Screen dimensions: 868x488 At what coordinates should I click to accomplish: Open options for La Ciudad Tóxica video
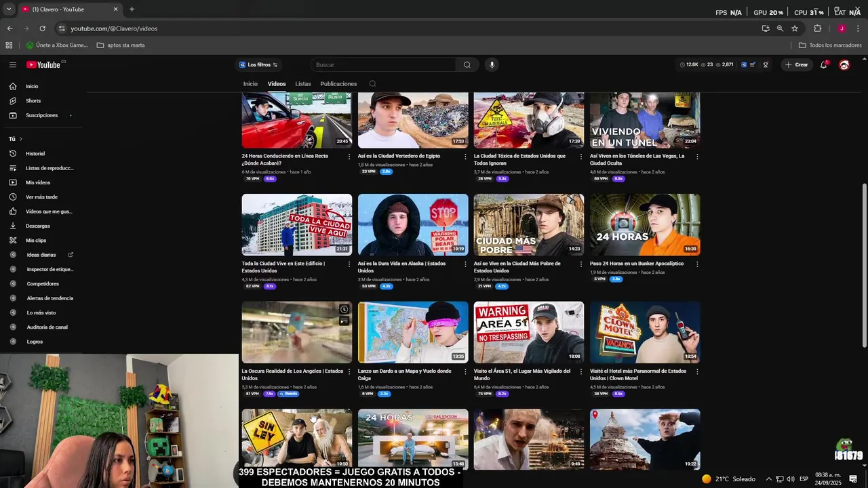[x=581, y=157]
